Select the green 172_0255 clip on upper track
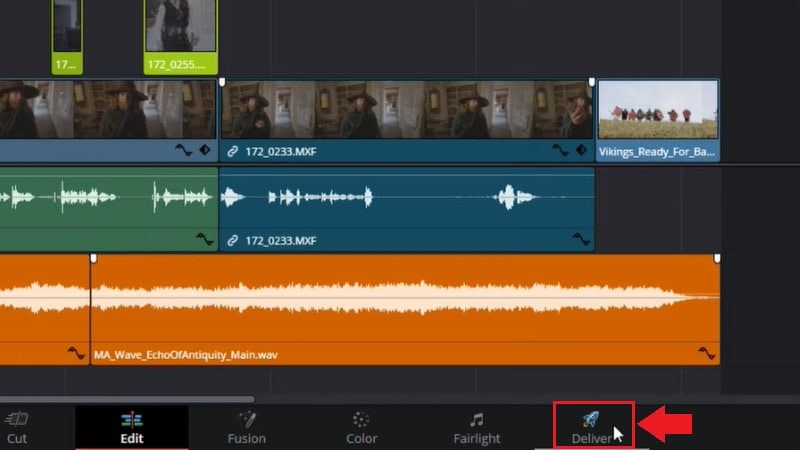 tap(181, 37)
